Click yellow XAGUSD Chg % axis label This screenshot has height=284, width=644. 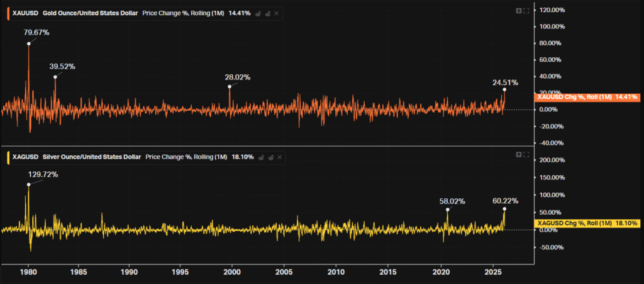tap(586, 223)
